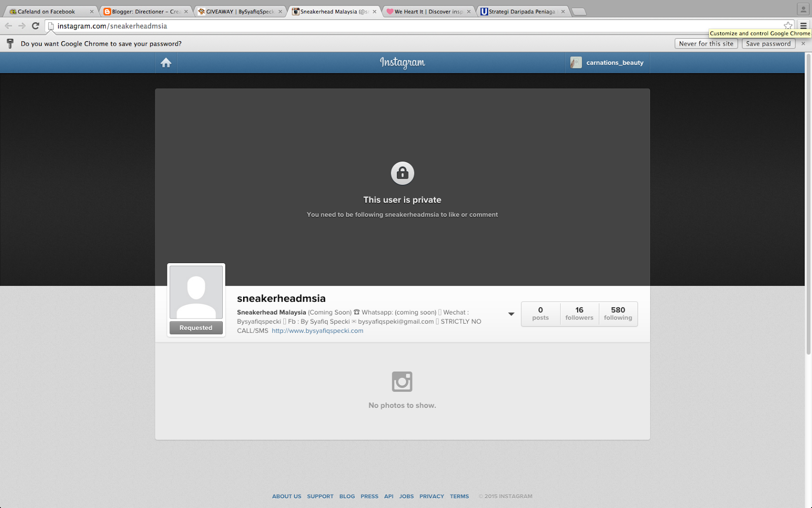Open carnations_beauty account menu
The width and height of the screenshot is (812, 508).
[x=607, y=62]
